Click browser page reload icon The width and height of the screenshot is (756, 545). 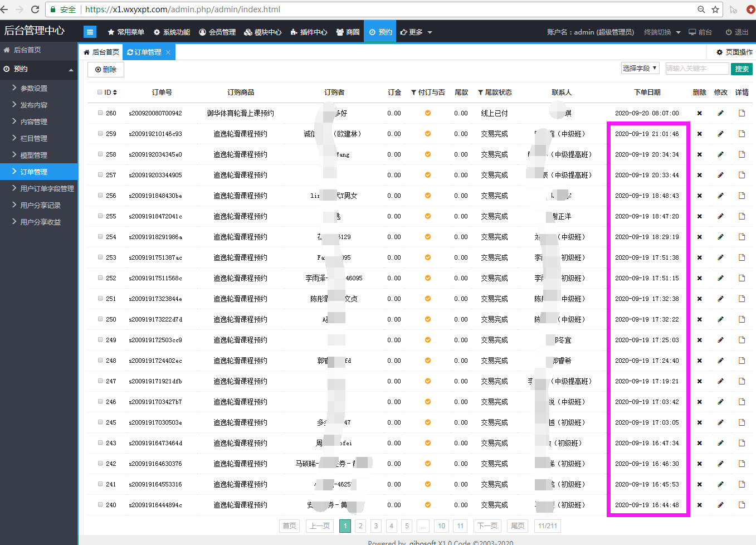point(35,9)
